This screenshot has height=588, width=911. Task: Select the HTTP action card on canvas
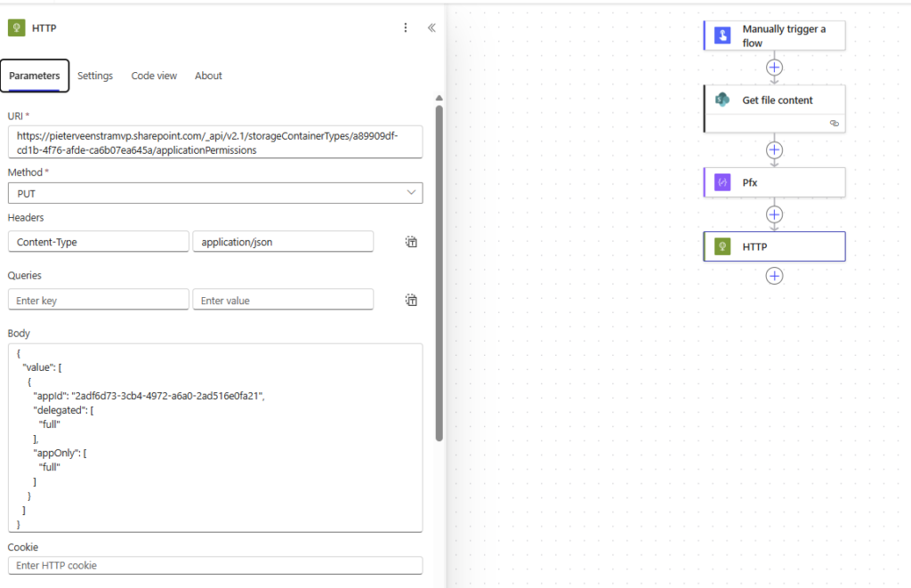[x=775, y=246]
